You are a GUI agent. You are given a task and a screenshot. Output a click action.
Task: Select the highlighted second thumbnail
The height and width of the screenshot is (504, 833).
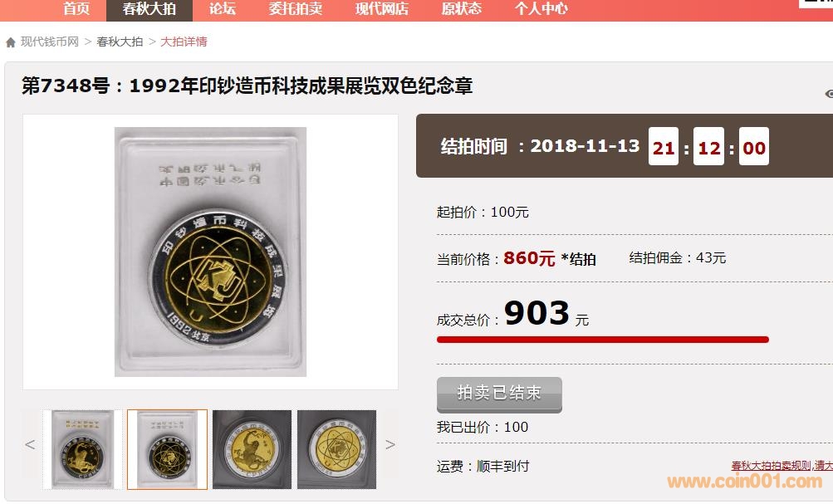pos(167,449)
